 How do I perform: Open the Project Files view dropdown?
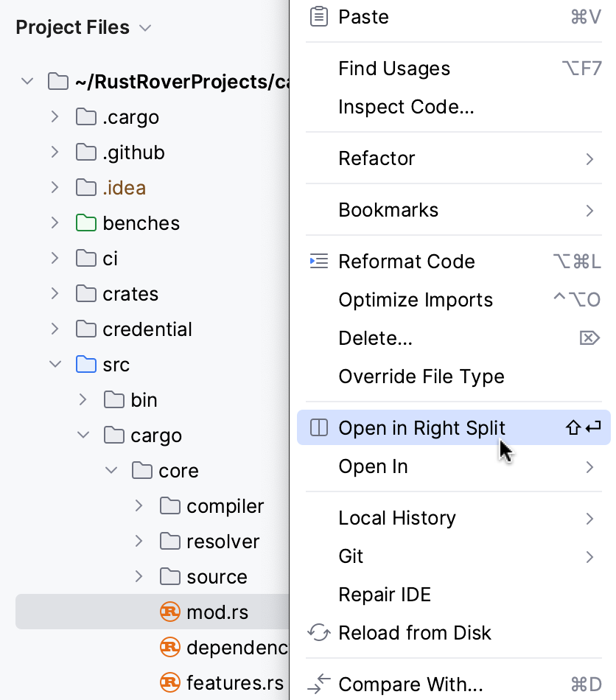145,28
